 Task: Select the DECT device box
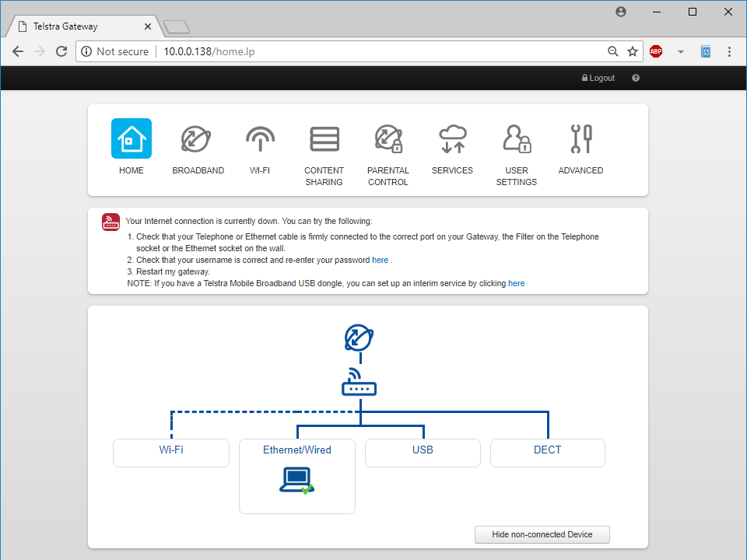click(x=547, y=453)
